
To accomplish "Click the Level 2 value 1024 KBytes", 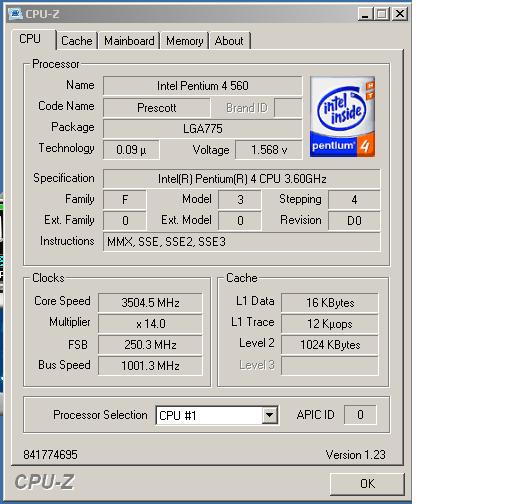I will click(330, 345).
